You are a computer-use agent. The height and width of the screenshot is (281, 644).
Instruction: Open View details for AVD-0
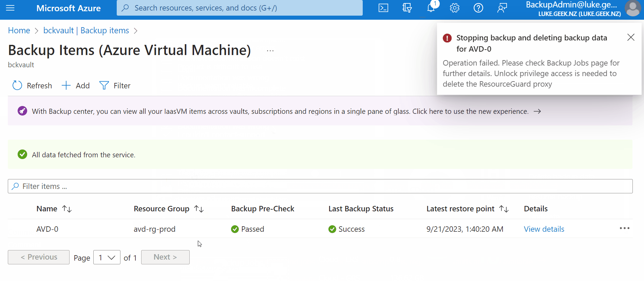[x=544, y=229]
